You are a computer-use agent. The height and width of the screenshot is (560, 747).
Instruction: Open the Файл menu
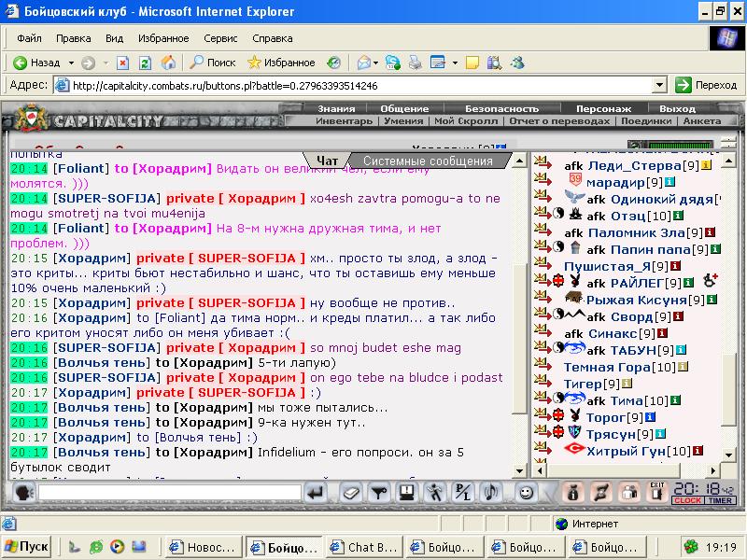[x=29, y=38]
